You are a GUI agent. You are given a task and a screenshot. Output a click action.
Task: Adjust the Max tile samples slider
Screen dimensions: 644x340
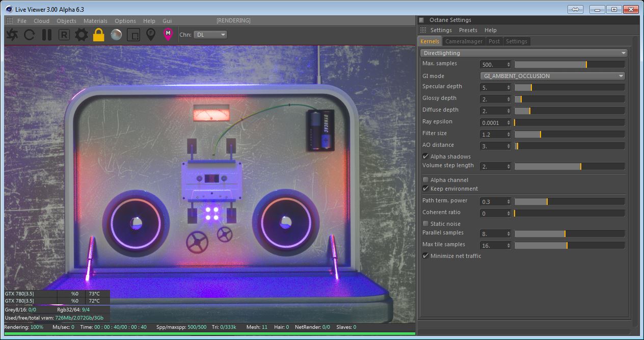point(570,245)
